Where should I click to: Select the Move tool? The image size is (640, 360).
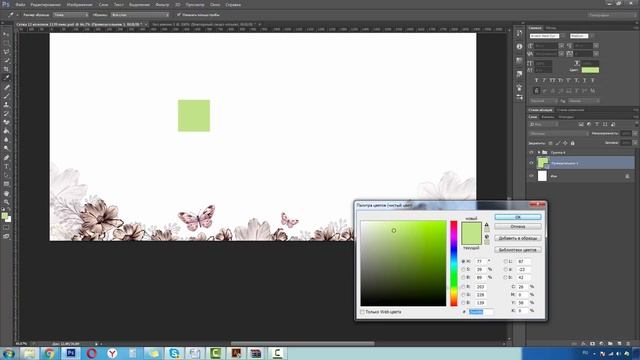(6, 35)
